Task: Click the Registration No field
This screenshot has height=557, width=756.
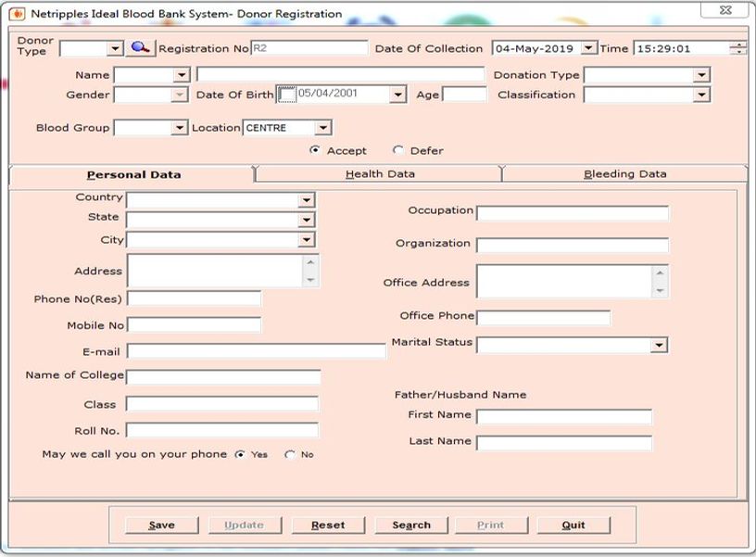Action: 309,48
